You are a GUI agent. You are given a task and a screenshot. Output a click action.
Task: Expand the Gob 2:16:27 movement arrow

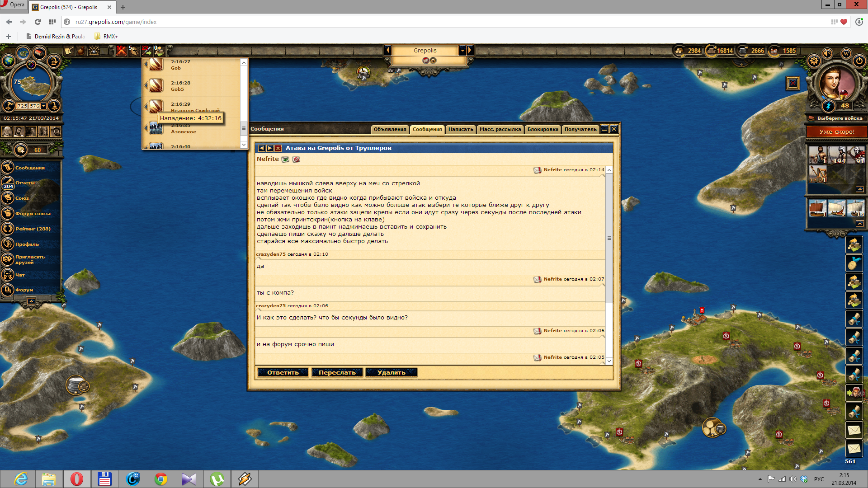(146, 65)
